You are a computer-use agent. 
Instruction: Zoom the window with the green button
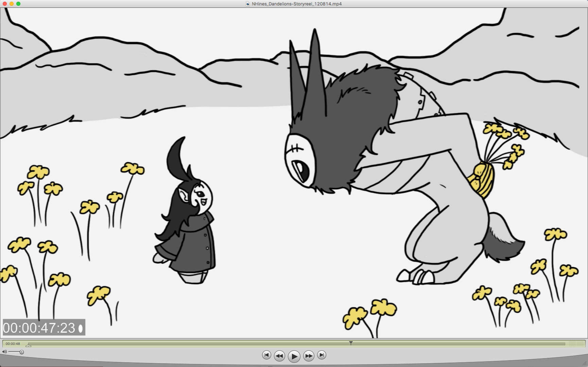coord(18,4)
